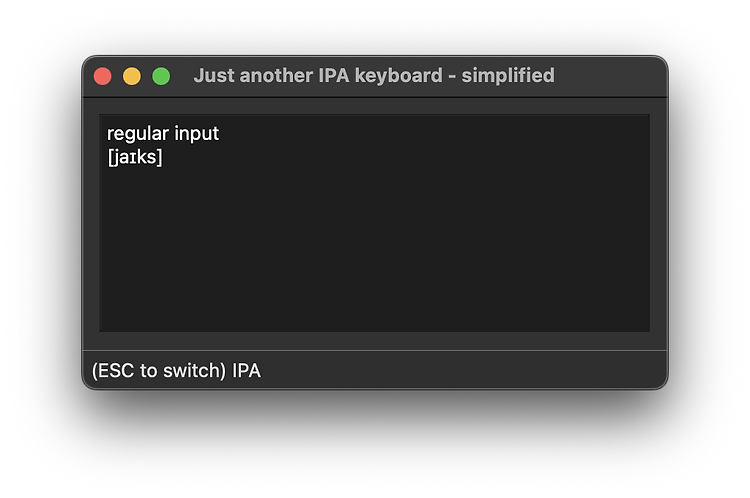Viewport: 750px width, 498px height.
Task: Click the letter 's' before the closing bracket
Action: [151, 157]
